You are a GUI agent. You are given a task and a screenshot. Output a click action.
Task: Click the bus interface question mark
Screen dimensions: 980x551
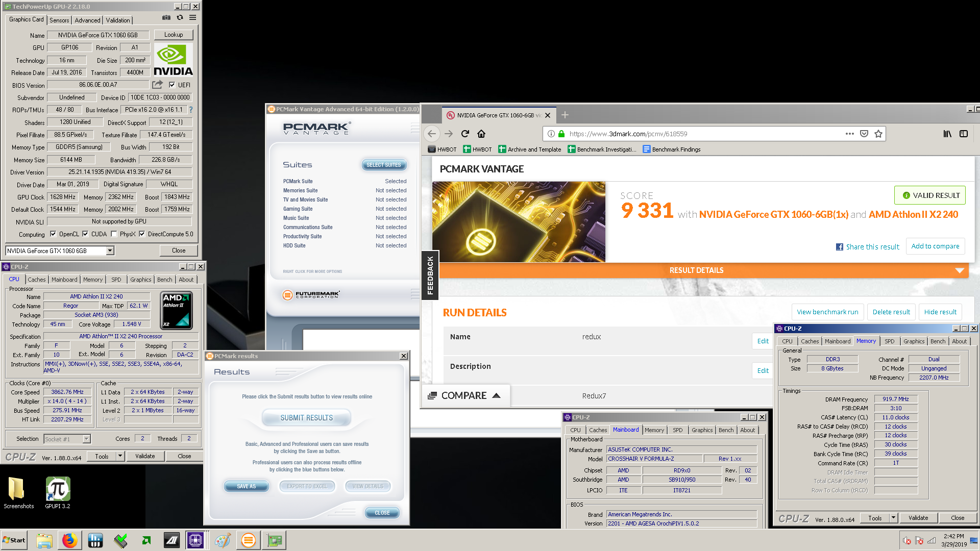pyautogui.click(x=191, y=110)
